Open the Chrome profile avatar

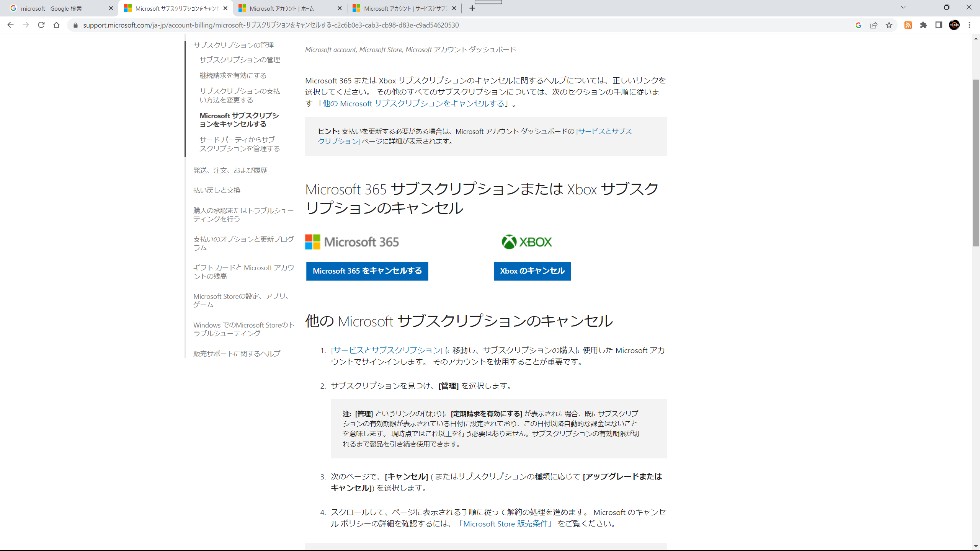click(x=954, y=25)
